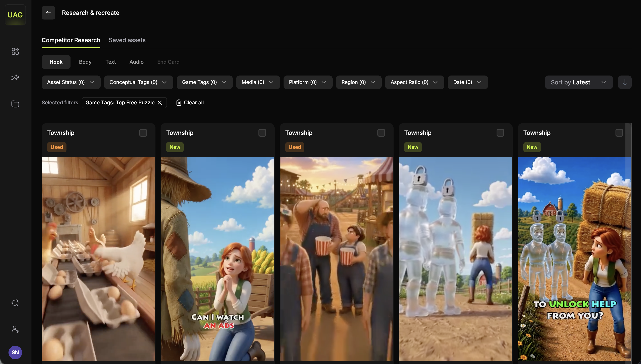This screenshot has width=641, height=364.
Task: Toggle sort direction arrow button
Action: pyautogui.click(x=624, y=82)
